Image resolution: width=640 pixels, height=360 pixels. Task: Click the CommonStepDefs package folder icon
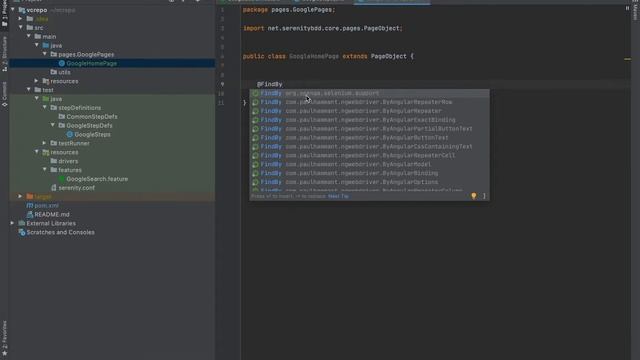[x=62, y=116]
